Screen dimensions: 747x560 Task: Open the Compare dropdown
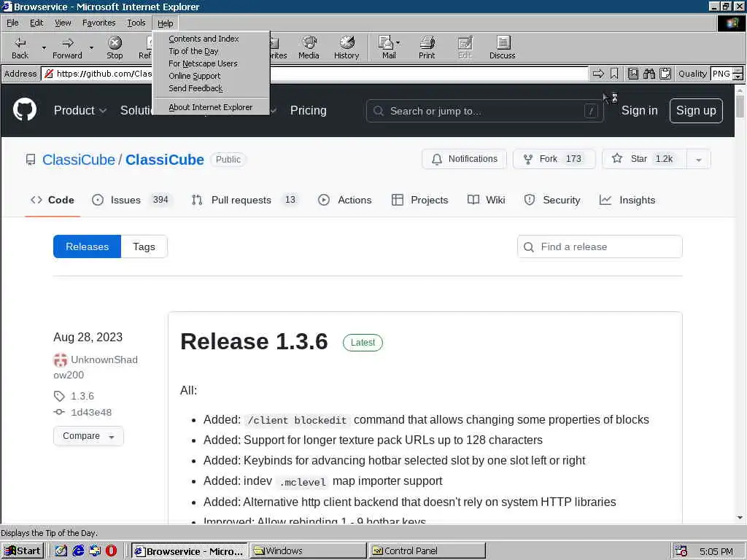[x=88, y=436]
